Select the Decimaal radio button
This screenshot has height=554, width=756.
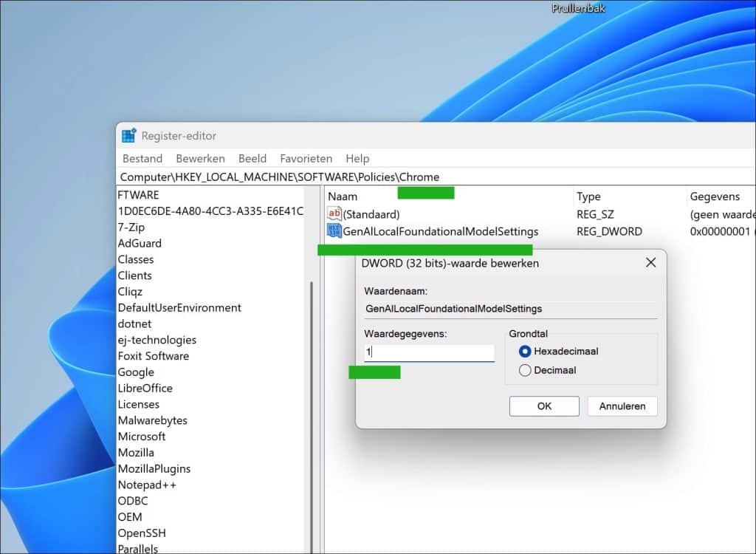(525, 370)
